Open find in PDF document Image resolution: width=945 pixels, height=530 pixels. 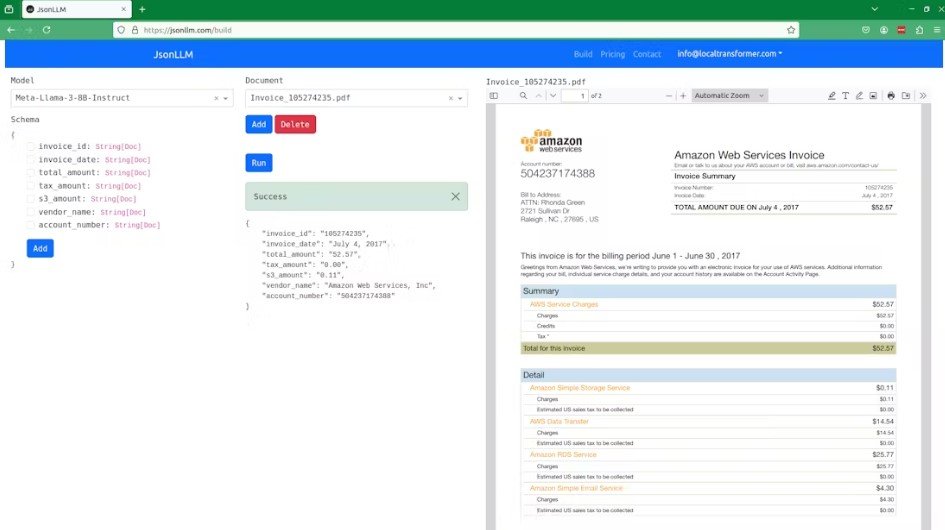523,95
